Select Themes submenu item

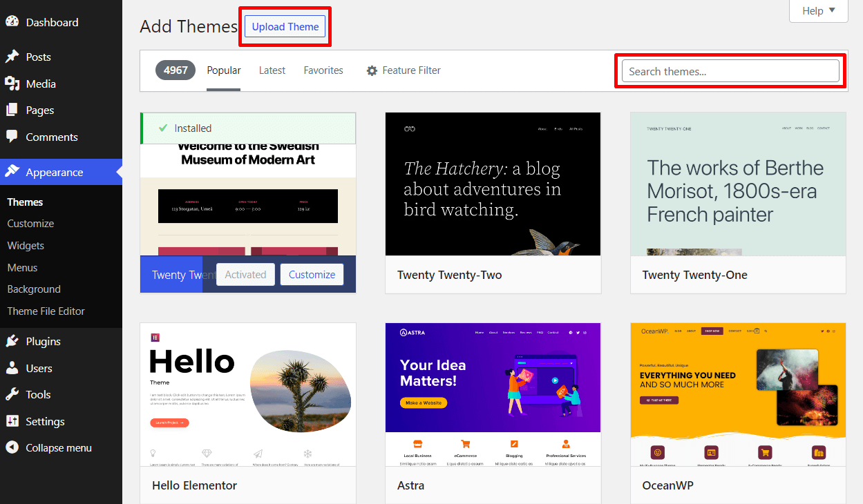[25, 202]
